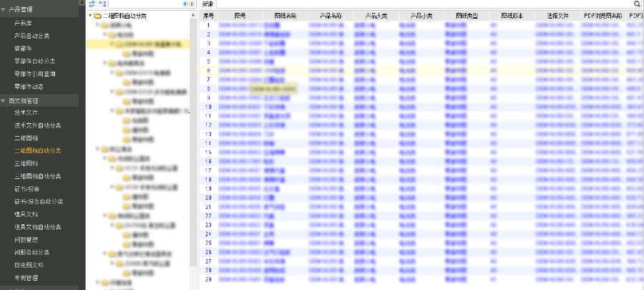The height and width of the screenshot is (290, 644).
Task: Click the tree structure icon beside refresh
Action: 102,4
